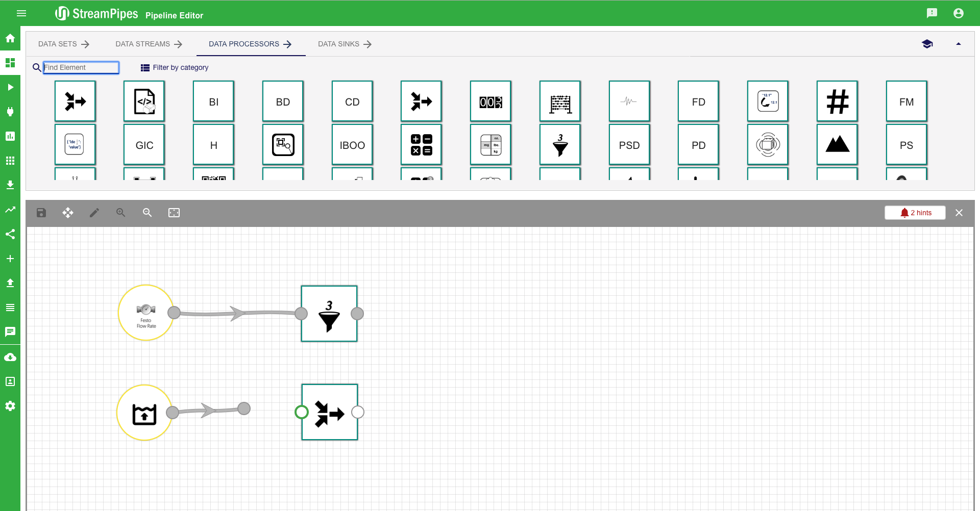Open the Filter by category dropdown
Screen dimensions: 980x511
click(x=175, y=67)
